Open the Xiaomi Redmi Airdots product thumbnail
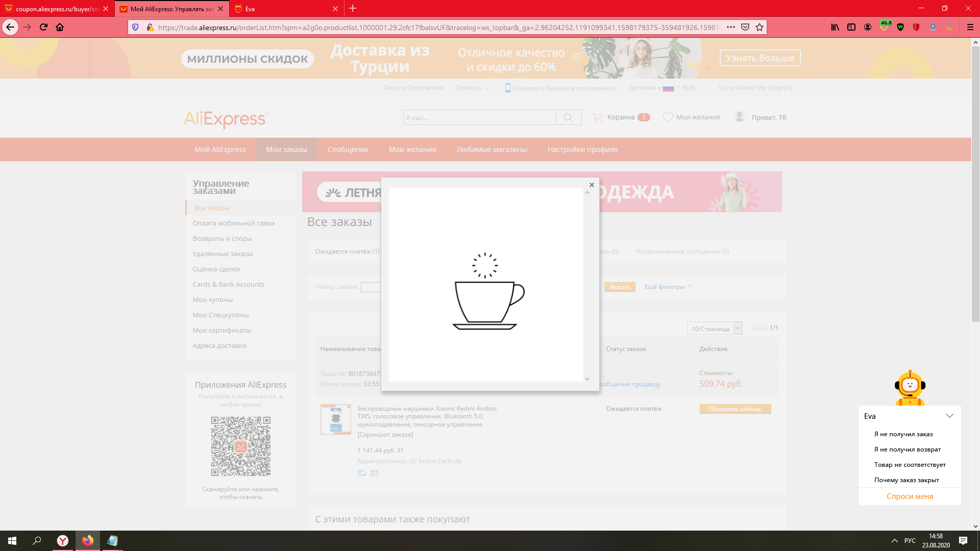The height and width of the screenshot is (551, 980). [x=335, y=419]
